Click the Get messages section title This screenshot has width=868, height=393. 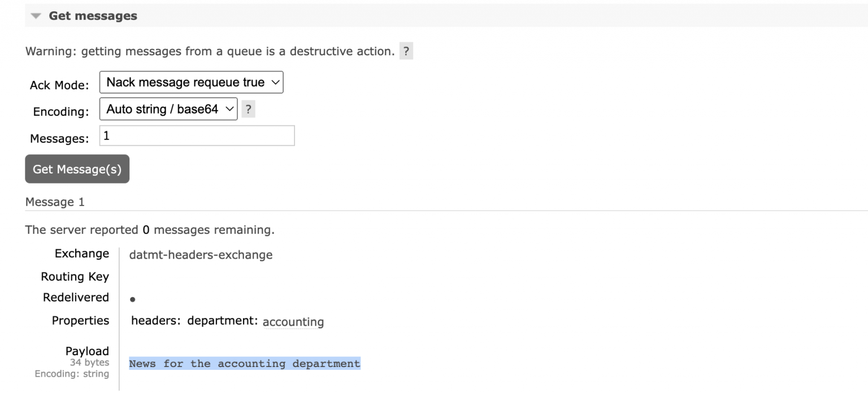(93, 16)
